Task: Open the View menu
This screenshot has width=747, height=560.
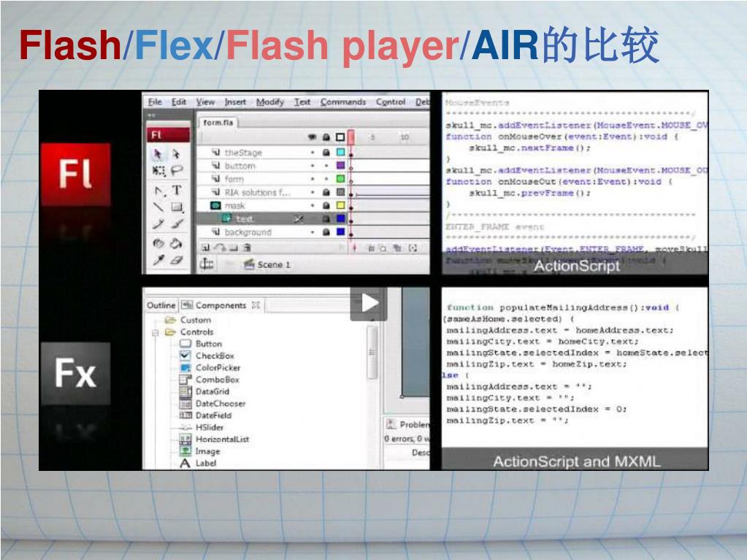Action: click(205, 102)
